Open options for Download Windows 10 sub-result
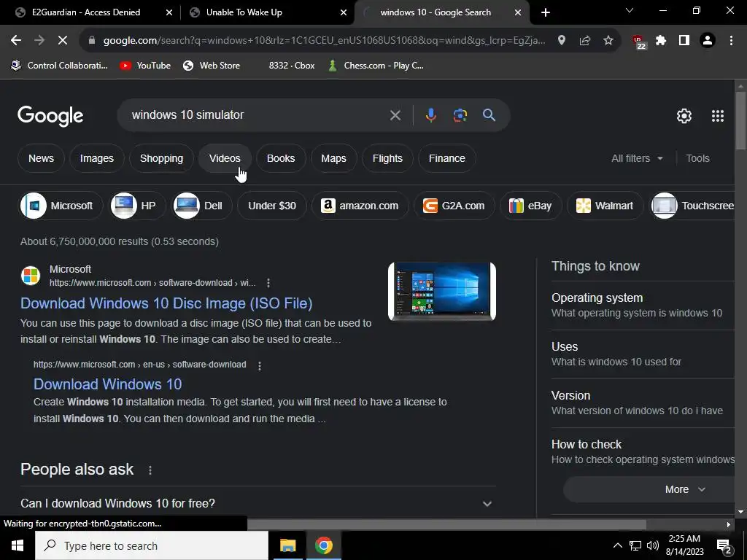The width and height of the screenshot is (747, 560). click(x=260, y=366)
